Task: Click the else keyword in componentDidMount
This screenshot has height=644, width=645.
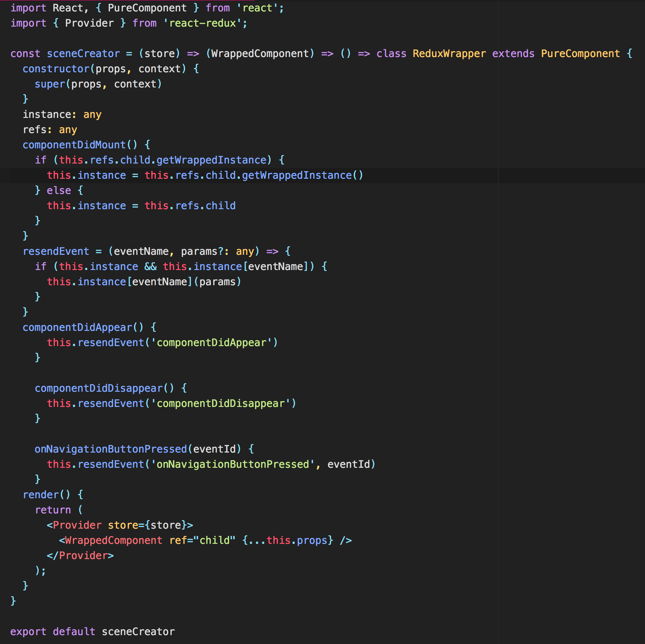Action: (x=59, y=190)
